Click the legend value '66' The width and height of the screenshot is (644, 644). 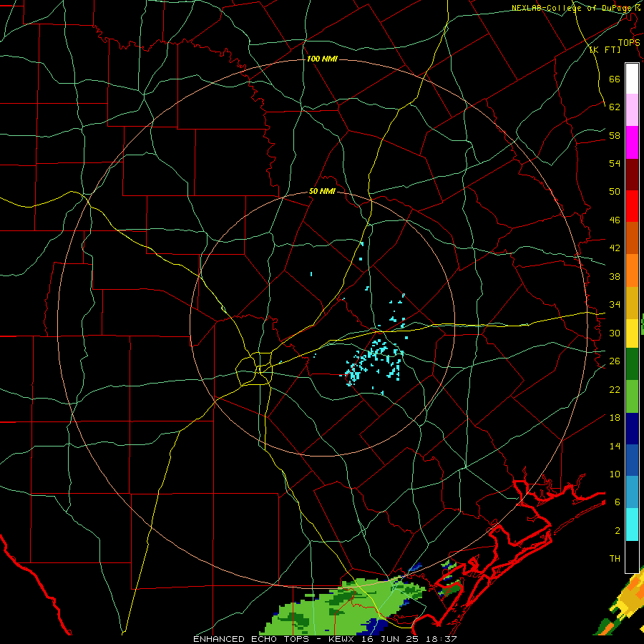click(x=615, y=79)
